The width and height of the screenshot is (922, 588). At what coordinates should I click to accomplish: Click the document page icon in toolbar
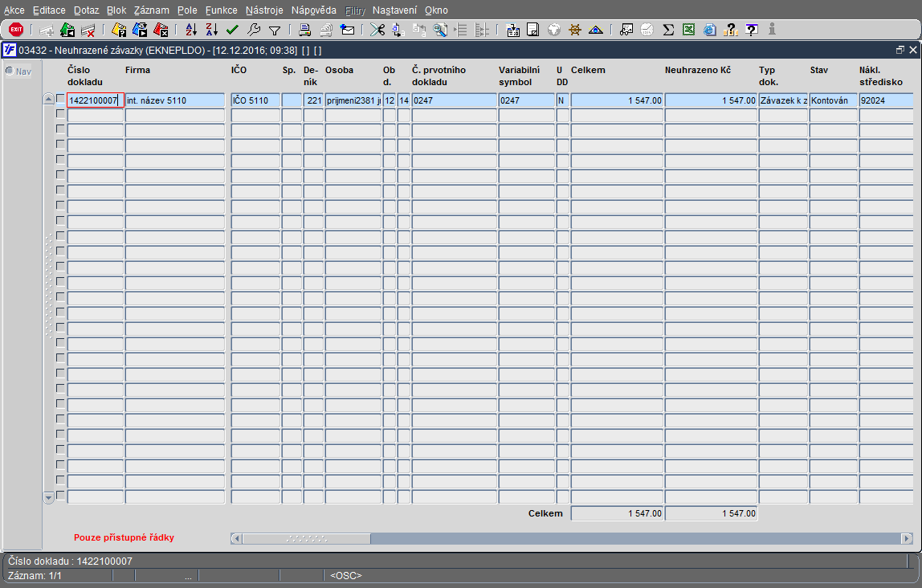532,30
